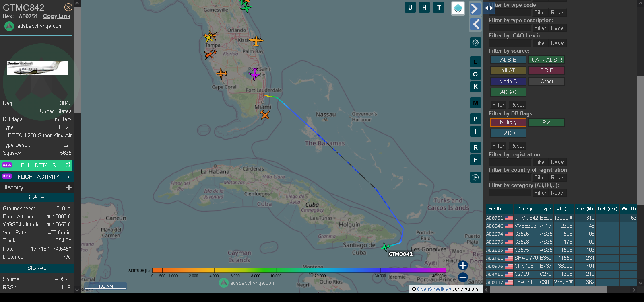Apply Filter for ICAO hex id

(540, 43)
